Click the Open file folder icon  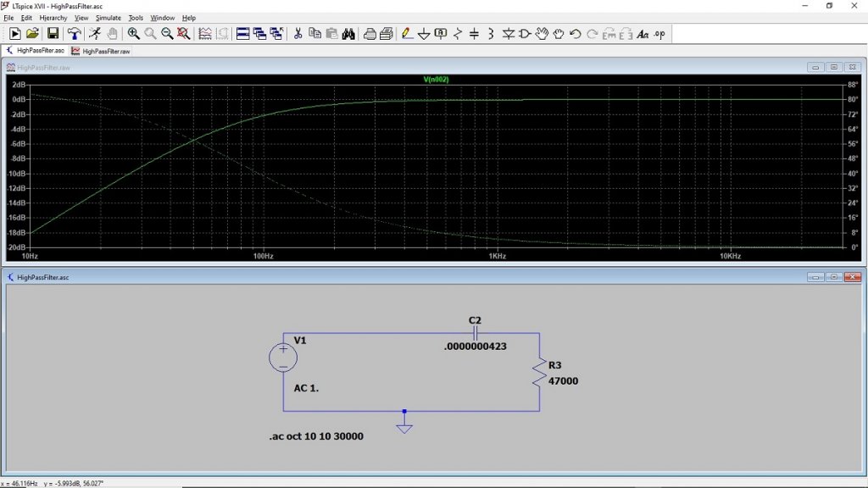coord(32,34)
